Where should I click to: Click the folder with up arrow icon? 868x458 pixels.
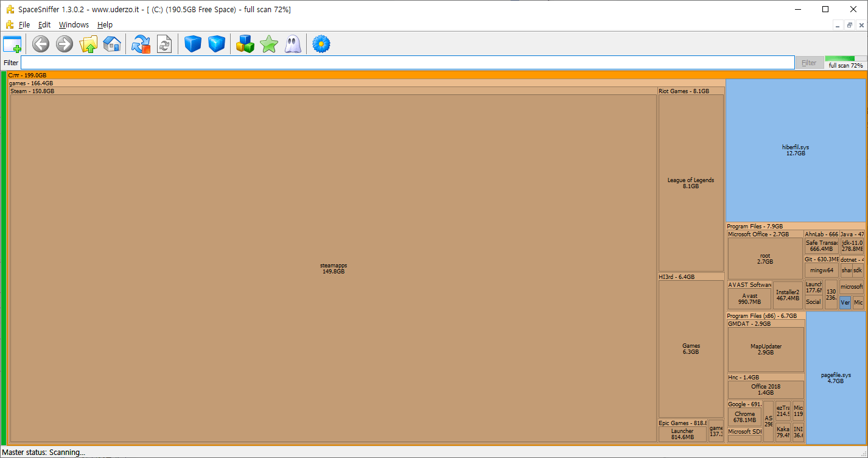pos(88,44)
